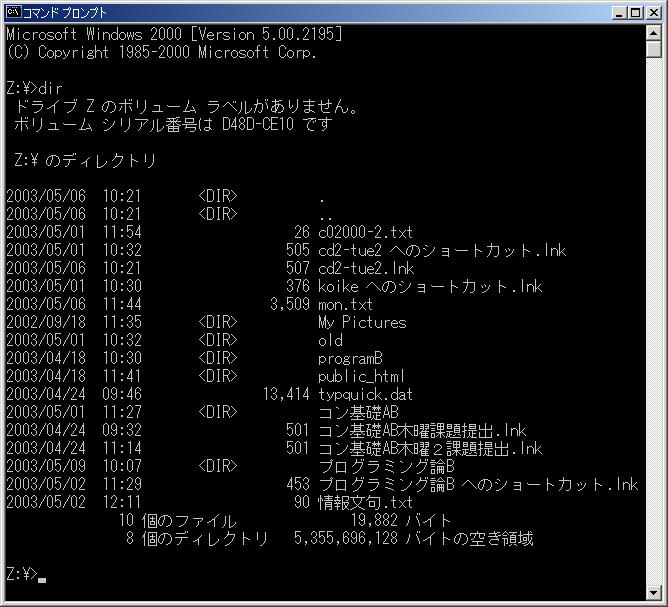Click the 8 個のディレクトリ summary
668x607 pixels.
(197, 539)
